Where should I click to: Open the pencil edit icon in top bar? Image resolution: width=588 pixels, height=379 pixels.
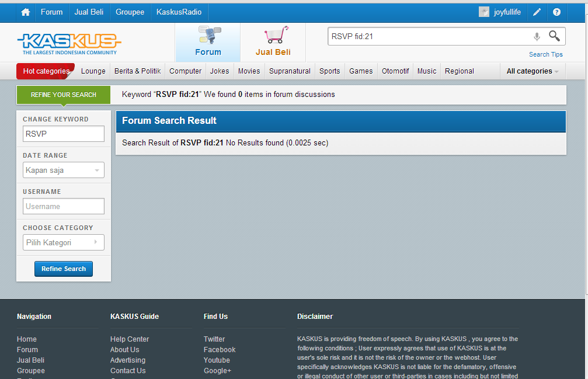tap(537, 12)
